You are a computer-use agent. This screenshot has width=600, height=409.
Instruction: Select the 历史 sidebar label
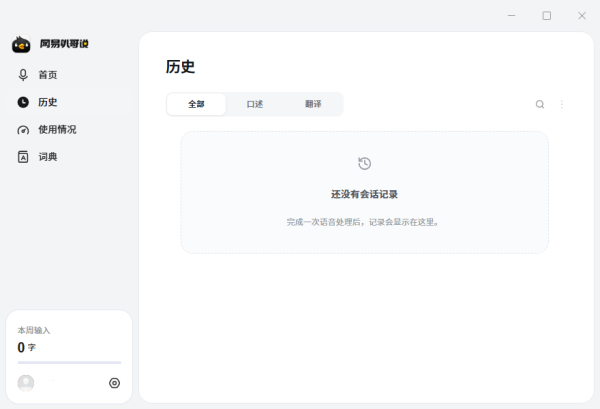(48, 102)
